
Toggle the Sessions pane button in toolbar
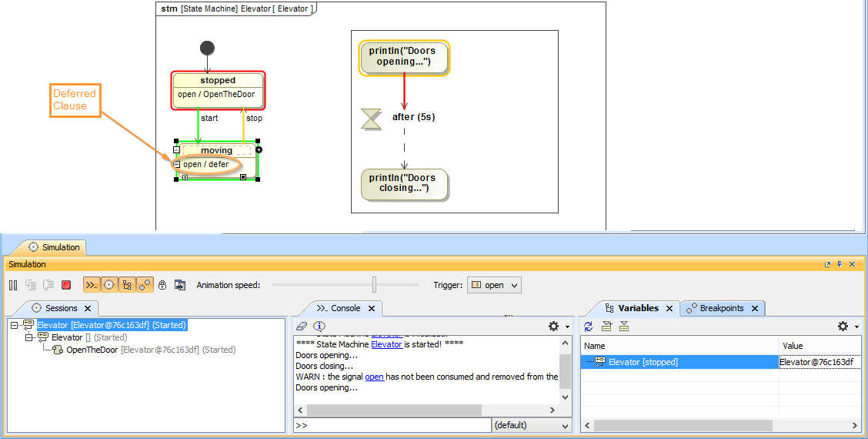[x=109, y=285]
